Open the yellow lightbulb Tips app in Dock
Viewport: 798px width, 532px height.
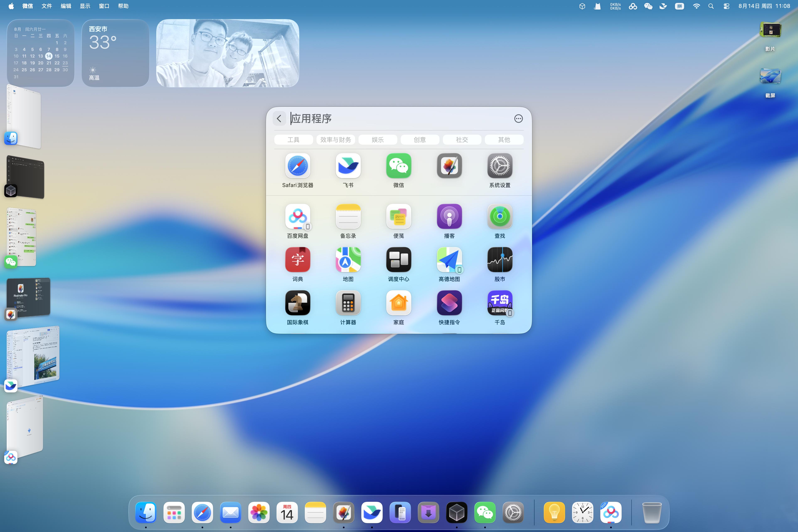(x=554, y=512)
